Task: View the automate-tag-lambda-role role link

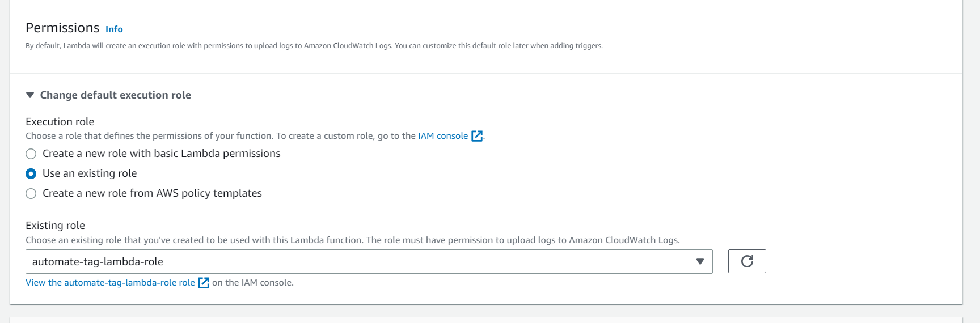Action: click(x=110, y=283)
